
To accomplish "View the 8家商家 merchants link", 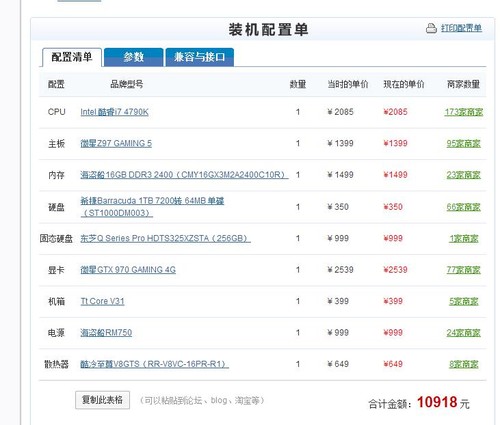I will (x=464, y=364).
